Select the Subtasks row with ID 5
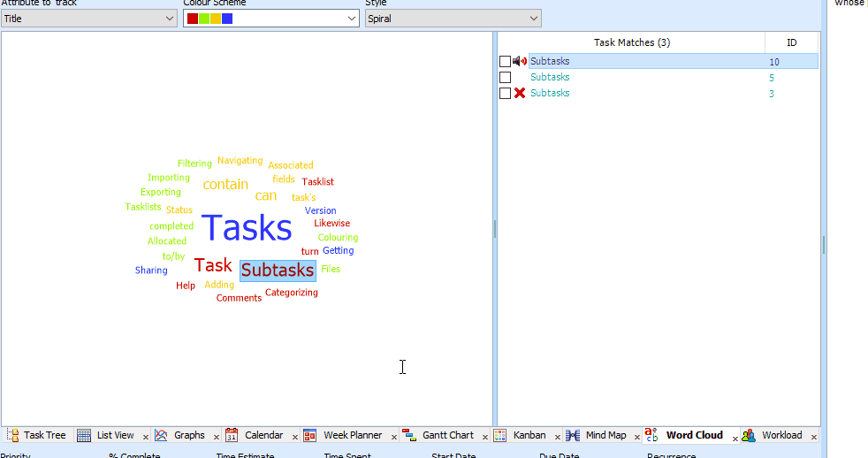The width and height of the screenshot is (868, 458). (674, 78)
